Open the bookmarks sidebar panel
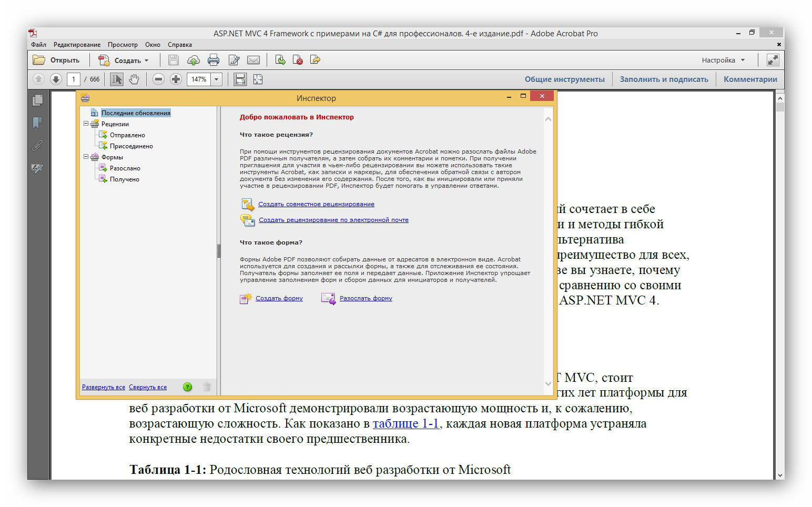812x507 pixels. point(37,123)
